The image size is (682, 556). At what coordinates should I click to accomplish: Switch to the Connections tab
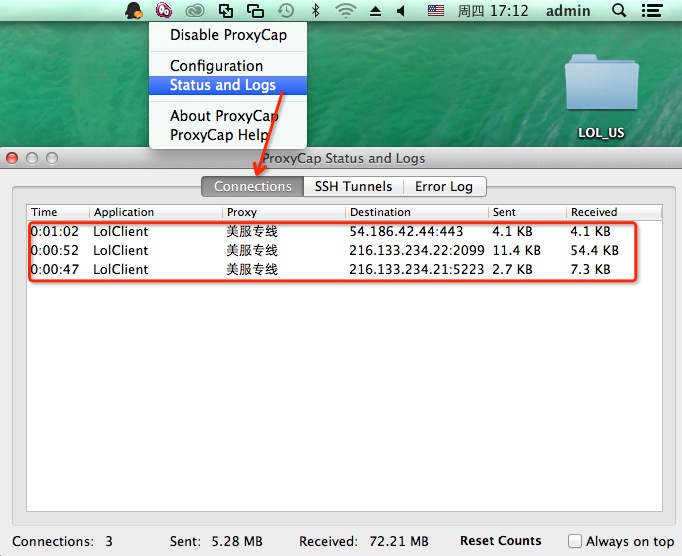[x=253, y=186]
